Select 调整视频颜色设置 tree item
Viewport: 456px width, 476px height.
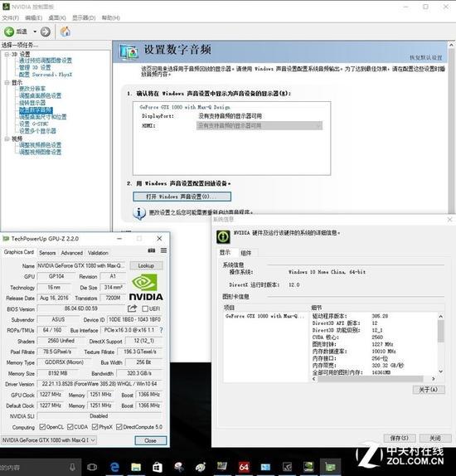point(40,145)
